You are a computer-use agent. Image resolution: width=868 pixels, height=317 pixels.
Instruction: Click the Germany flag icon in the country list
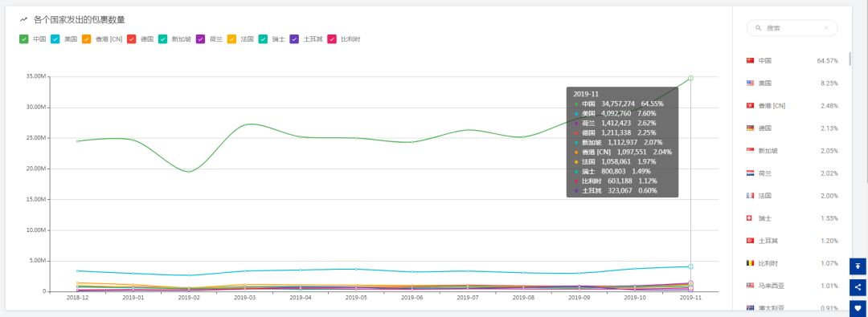(x=750, y=128)
